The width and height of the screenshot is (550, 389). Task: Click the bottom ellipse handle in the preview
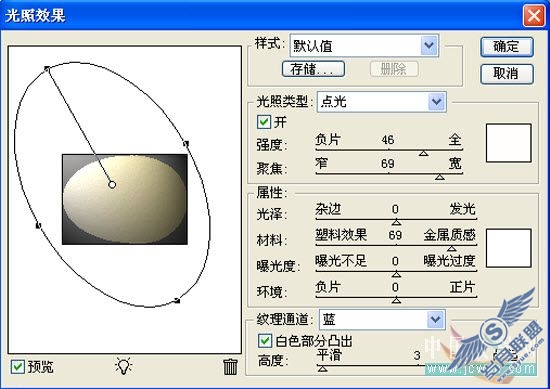[x=177, y=301]
